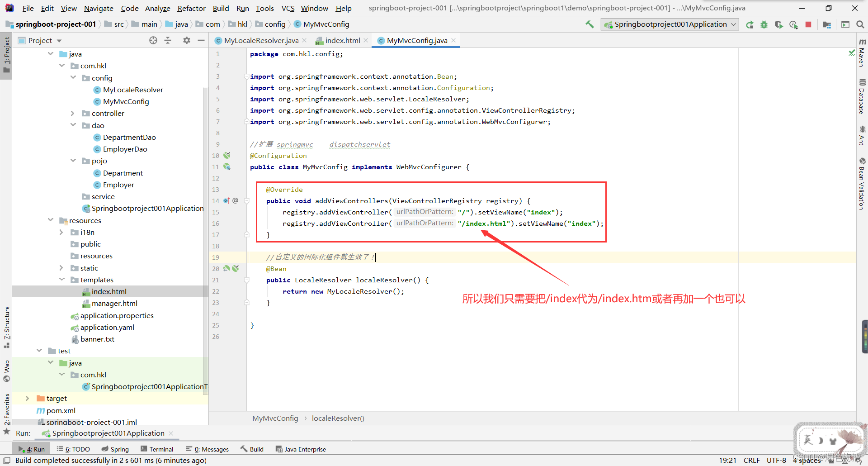This screenshot has height=466, width=868.
Task: Open the Navigate menu
Action: point(99,8)
